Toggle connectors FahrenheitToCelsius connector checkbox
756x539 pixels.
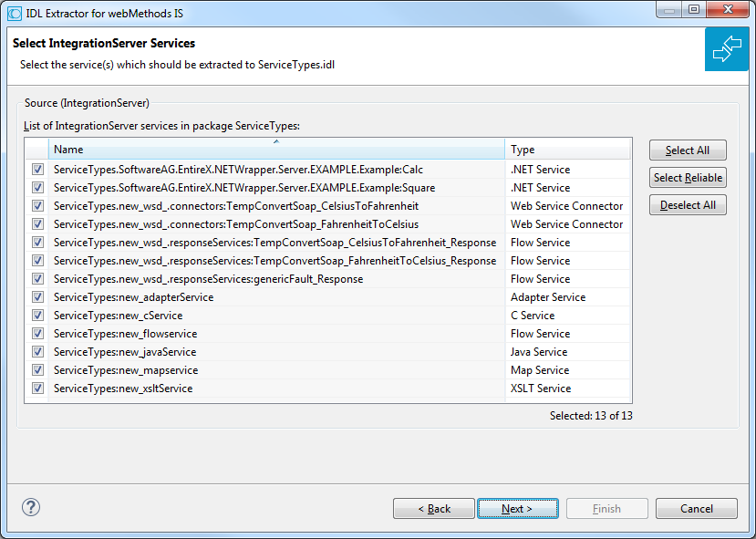37,224
